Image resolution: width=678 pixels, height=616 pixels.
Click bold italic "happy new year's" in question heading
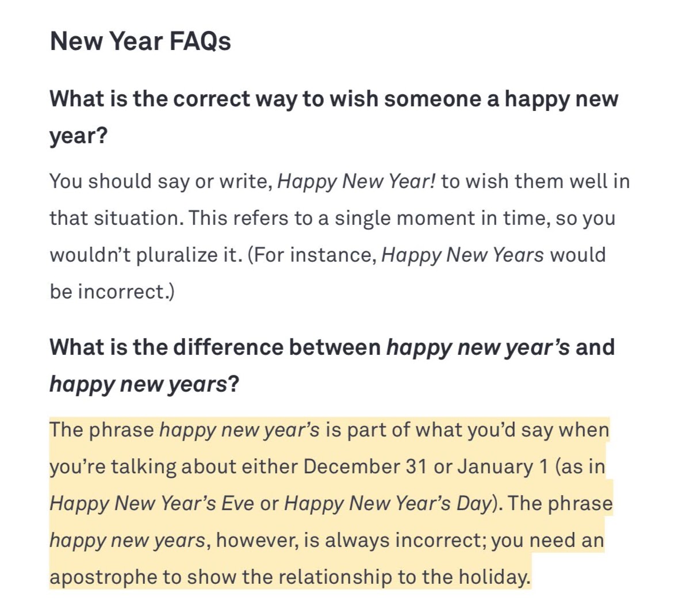pyautogui.click(x=478, y=347)
